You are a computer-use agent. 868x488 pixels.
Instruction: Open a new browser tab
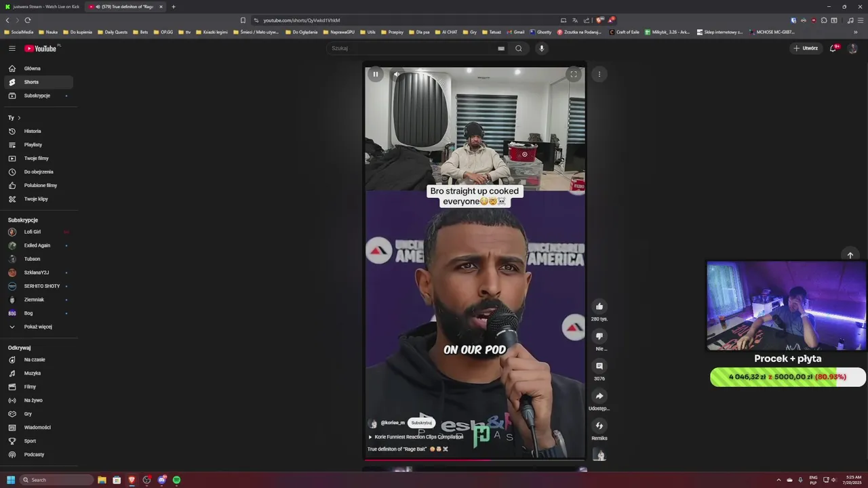[174, 7]
